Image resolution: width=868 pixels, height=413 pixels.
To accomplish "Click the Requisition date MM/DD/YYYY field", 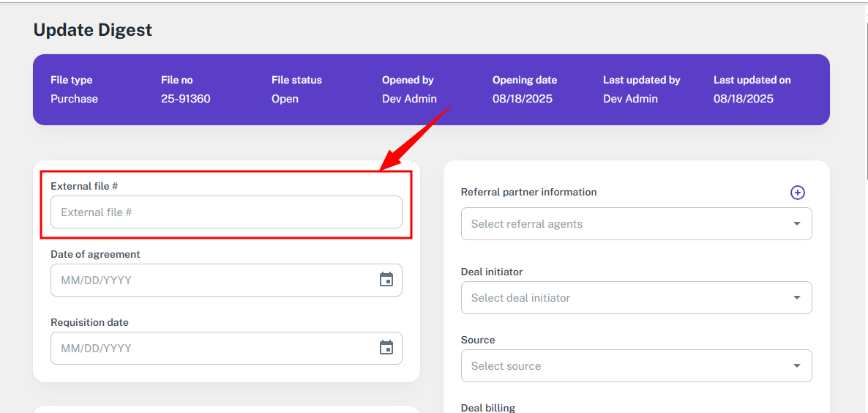I will point(212,349).
